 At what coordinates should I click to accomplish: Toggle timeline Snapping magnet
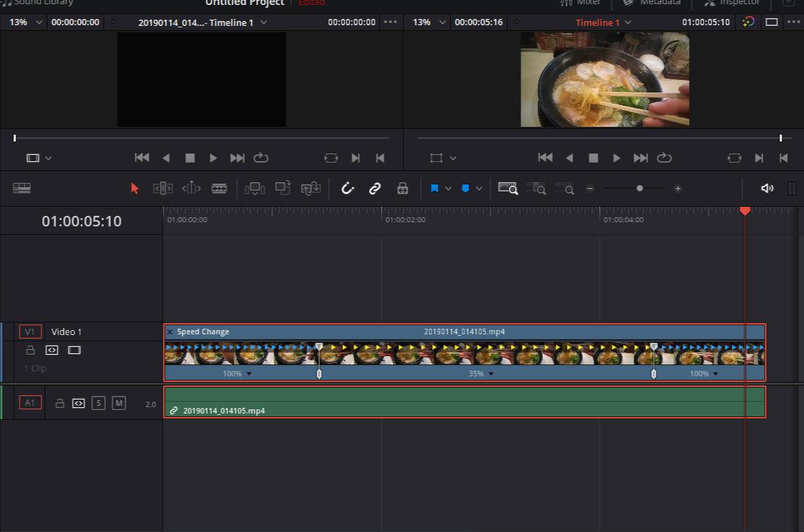(348, 189)
